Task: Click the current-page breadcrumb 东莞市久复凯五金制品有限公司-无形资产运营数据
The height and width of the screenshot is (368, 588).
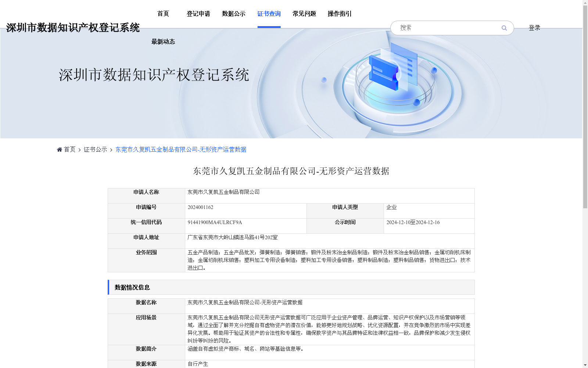Action: click(181, 149)
